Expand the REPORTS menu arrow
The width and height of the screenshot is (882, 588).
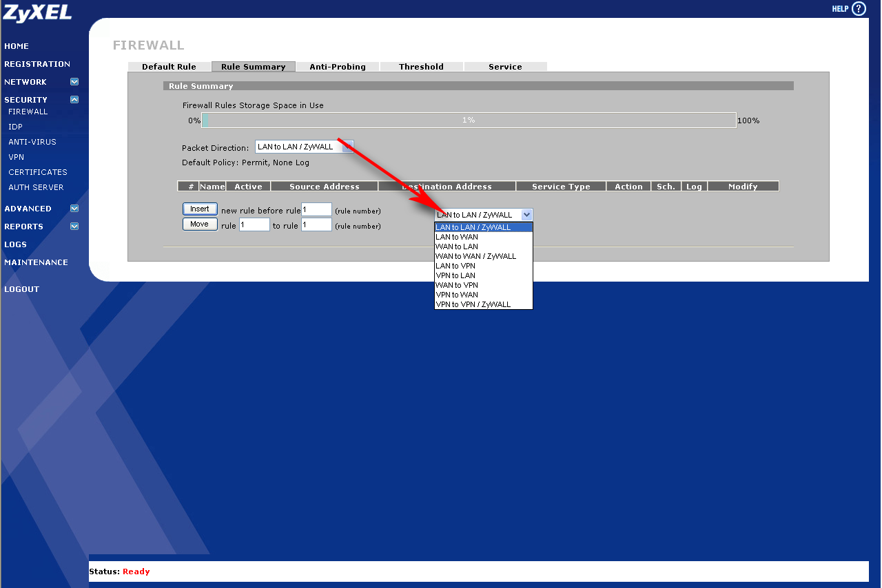[74, 227]
